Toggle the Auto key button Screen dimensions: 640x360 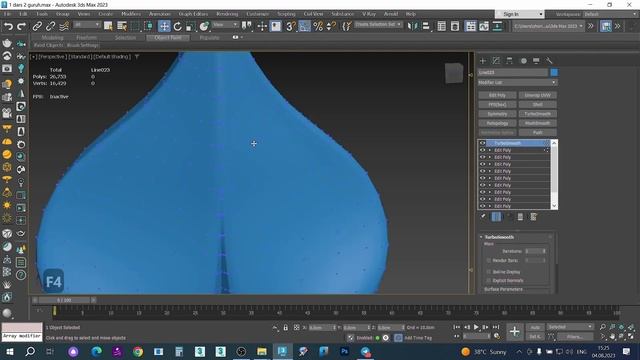pos(535,327)
